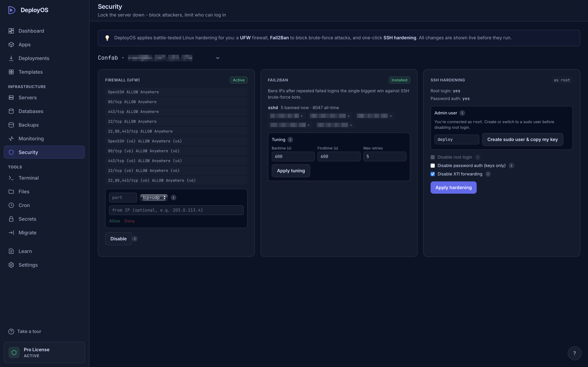Open Dashboard in the sidebar

[x=44, y=31]
